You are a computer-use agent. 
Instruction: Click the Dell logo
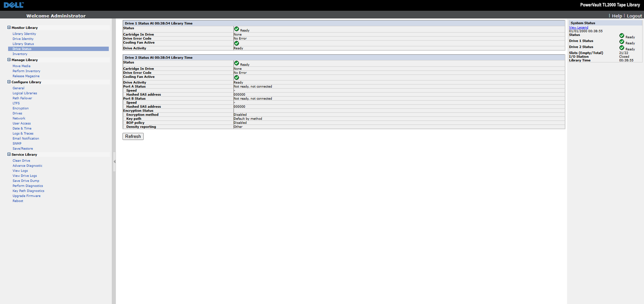(x=14, y=5)
